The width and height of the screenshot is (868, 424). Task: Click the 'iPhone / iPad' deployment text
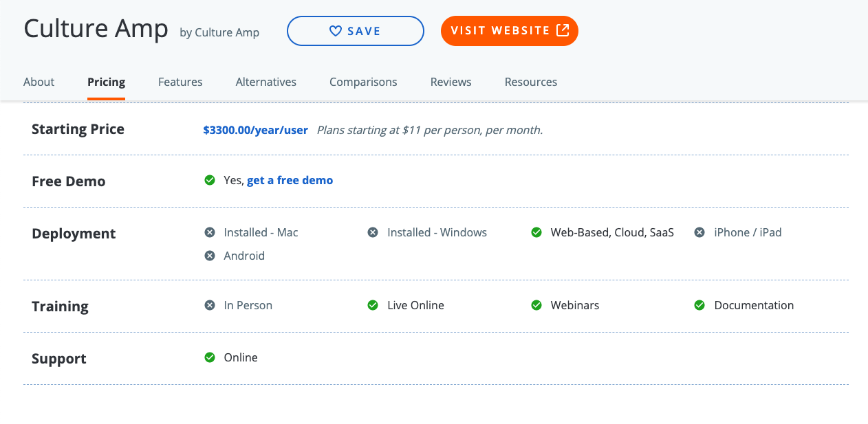pos(748,232)
